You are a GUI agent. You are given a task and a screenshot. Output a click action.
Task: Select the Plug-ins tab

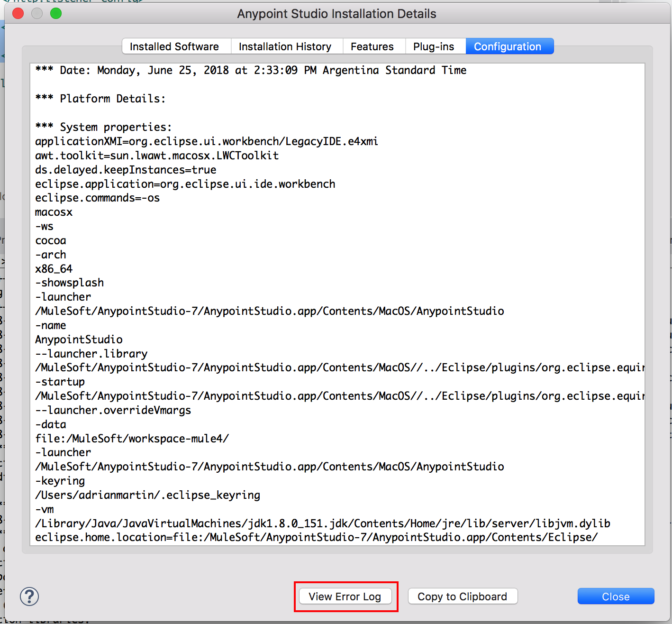click(434, 46)
